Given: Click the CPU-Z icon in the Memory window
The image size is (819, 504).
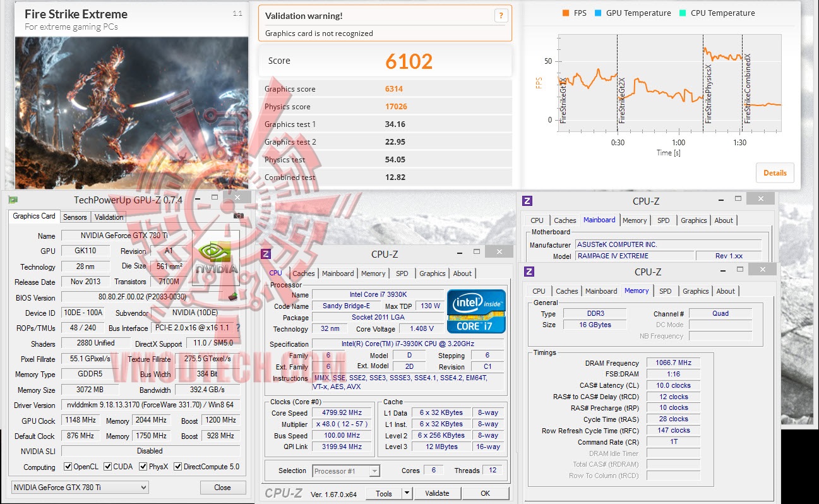Looking at the screenshot, I should [x=529, y=272].
